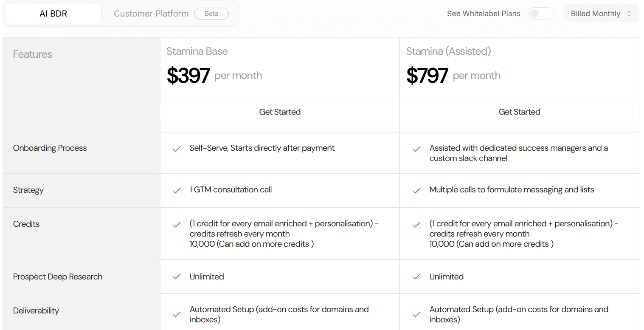Click Get Started under Stamina (Assisted)
Screen dimensions: 644x330
click(519, 112)
